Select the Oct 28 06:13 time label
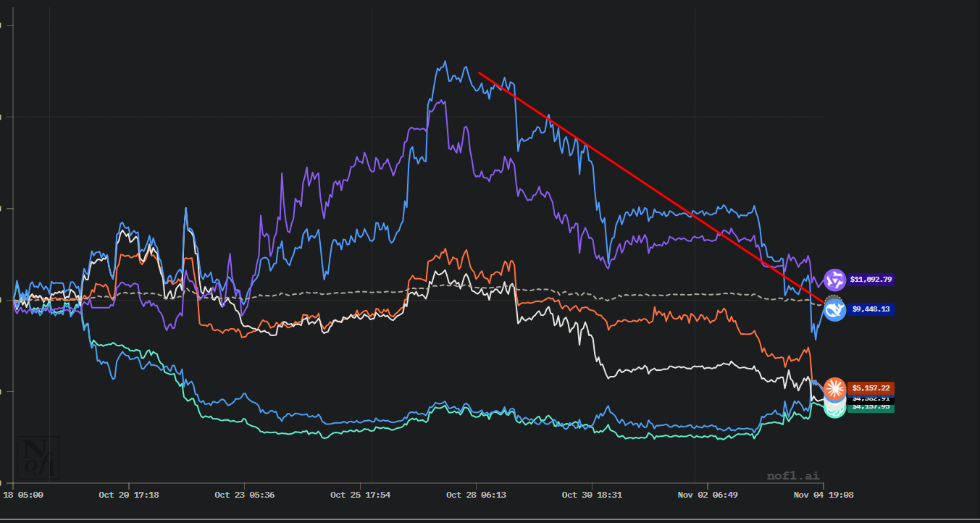Image resolution: width=980 pixels, height=523 pixels. pos(476,495)
